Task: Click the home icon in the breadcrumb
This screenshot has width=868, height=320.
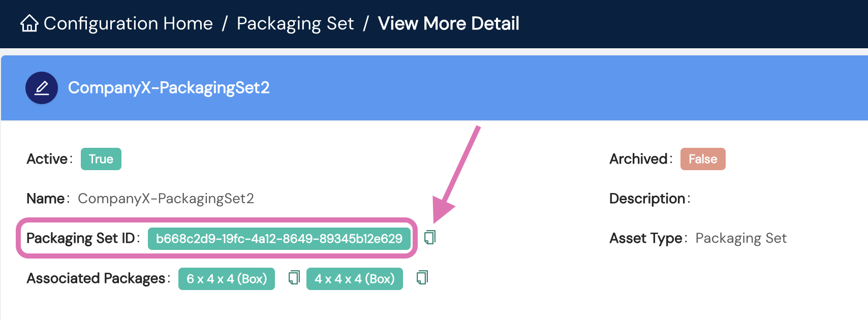Action: point(29,23)
